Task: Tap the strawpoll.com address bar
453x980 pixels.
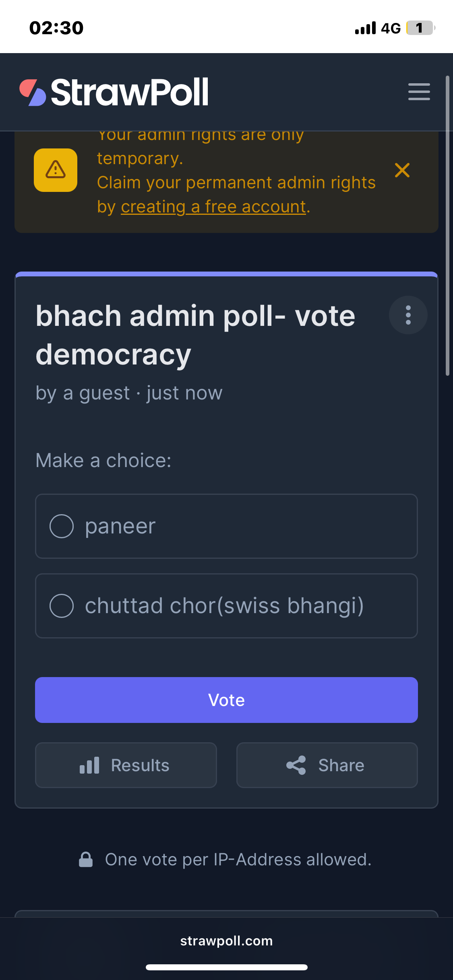Action: 226,941
